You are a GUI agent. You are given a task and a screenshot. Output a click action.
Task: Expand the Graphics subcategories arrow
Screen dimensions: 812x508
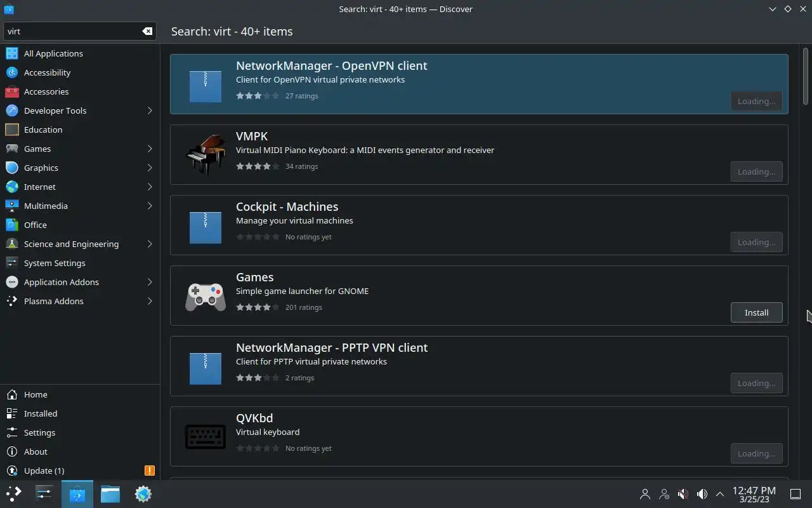point(150,168)
